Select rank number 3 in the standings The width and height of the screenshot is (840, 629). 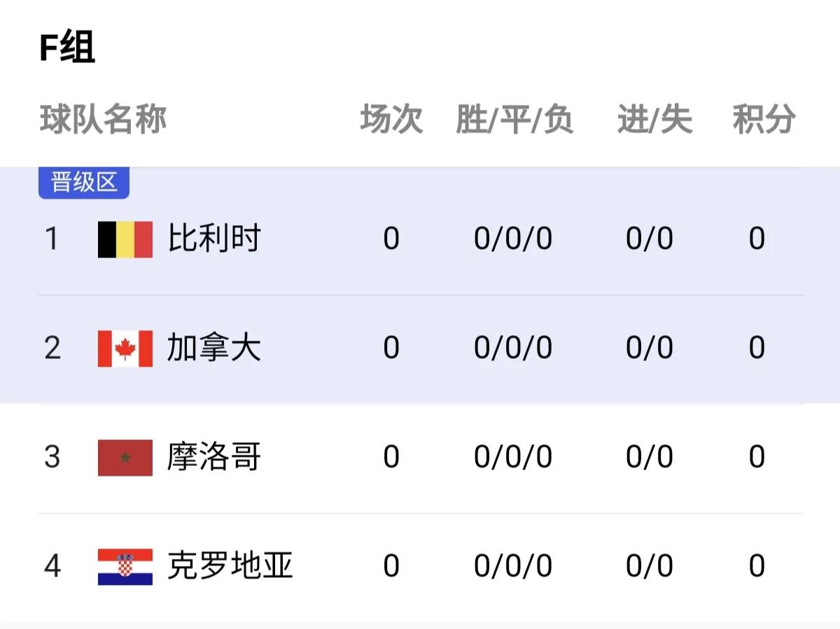(x=52, y=458)
